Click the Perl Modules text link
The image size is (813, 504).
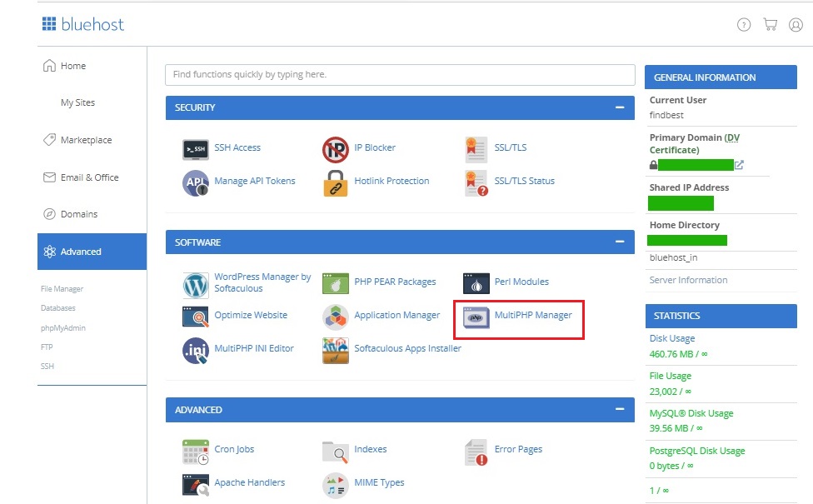(521, 282)
